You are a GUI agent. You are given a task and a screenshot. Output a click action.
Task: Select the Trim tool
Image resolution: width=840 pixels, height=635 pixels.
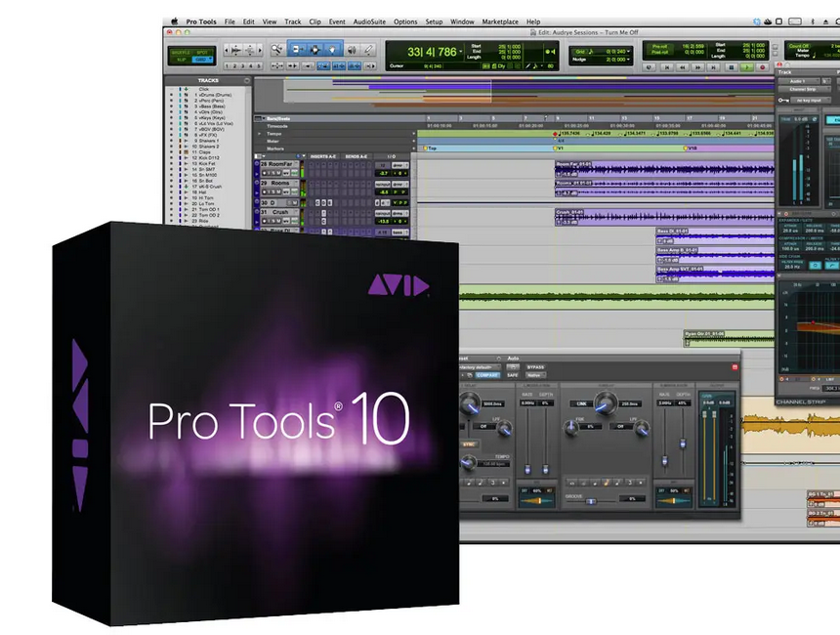click(x=297, y=50)
